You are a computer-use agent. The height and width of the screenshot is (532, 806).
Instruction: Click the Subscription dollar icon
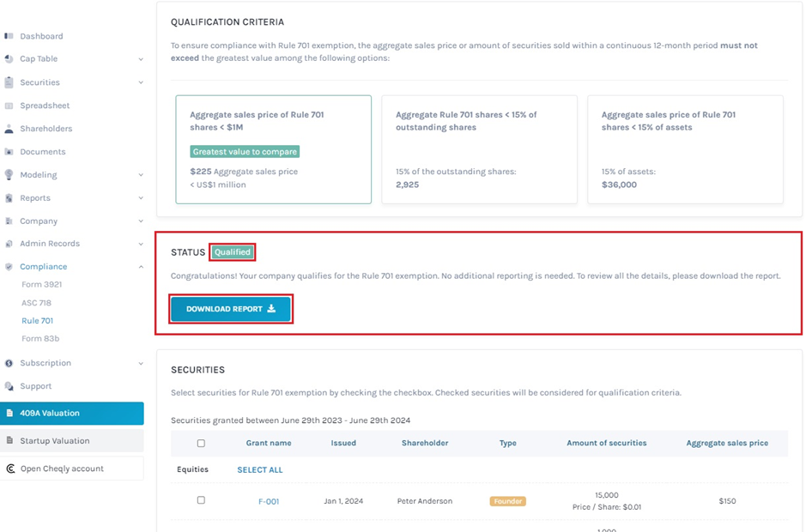[9, 363]
